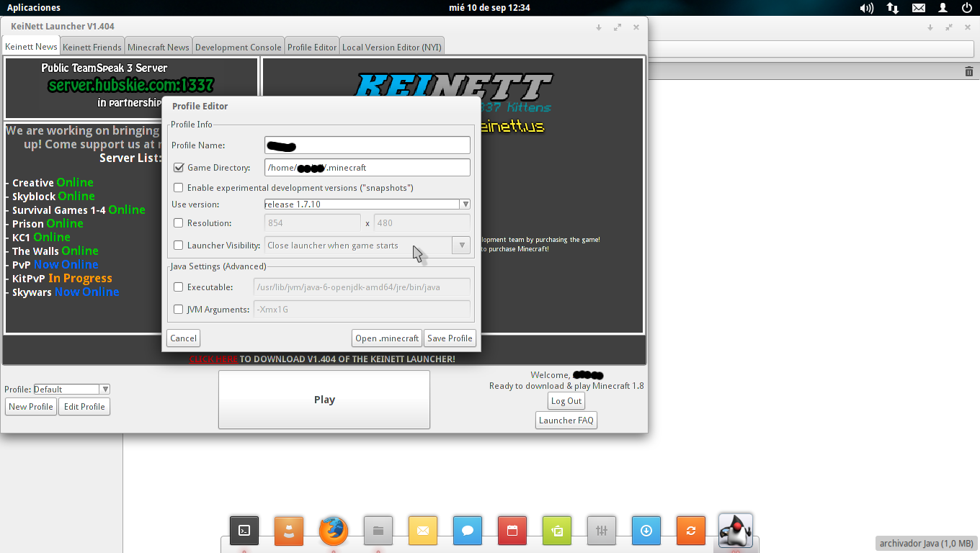Click the Java Executable path field
The width and height of the screenshot is (980, 553).
362,287
